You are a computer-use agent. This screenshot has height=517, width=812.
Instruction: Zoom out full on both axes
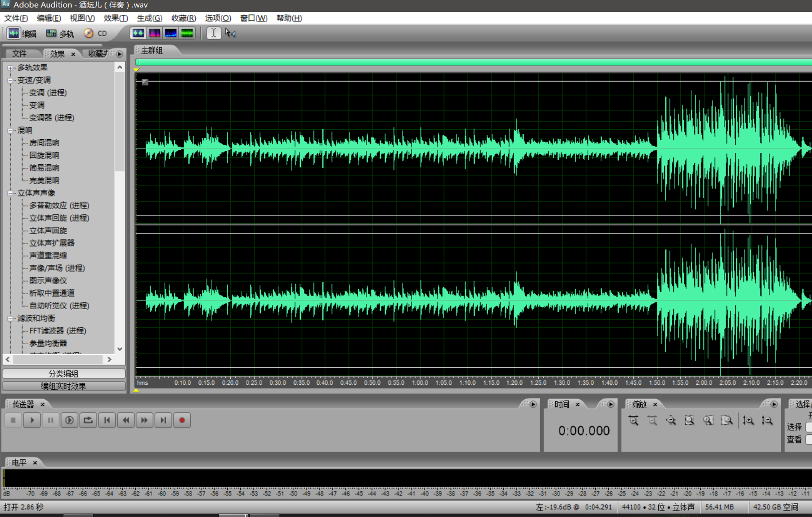pos(671,420)
